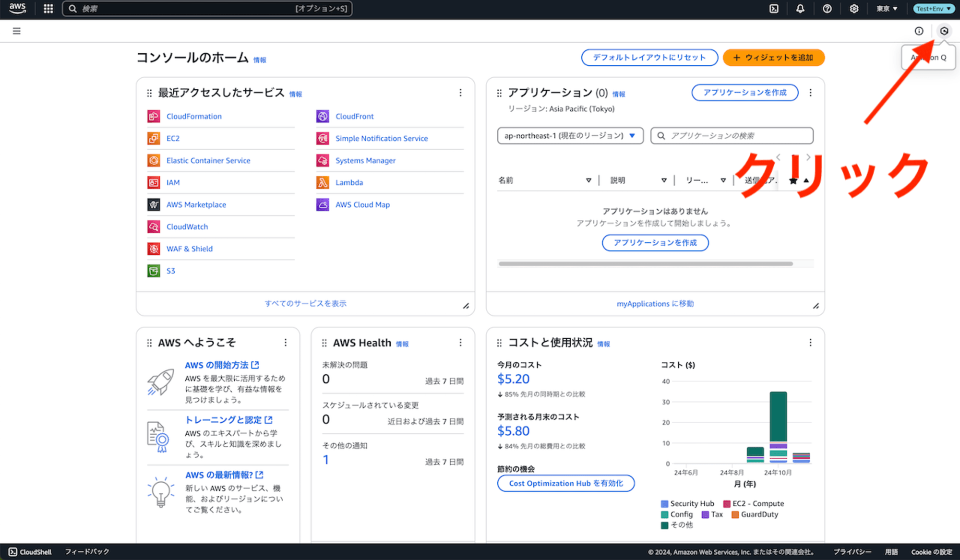The image size is (960, 560).
Task: Click the CloudWatch service icon
Action: coord(154,226)
